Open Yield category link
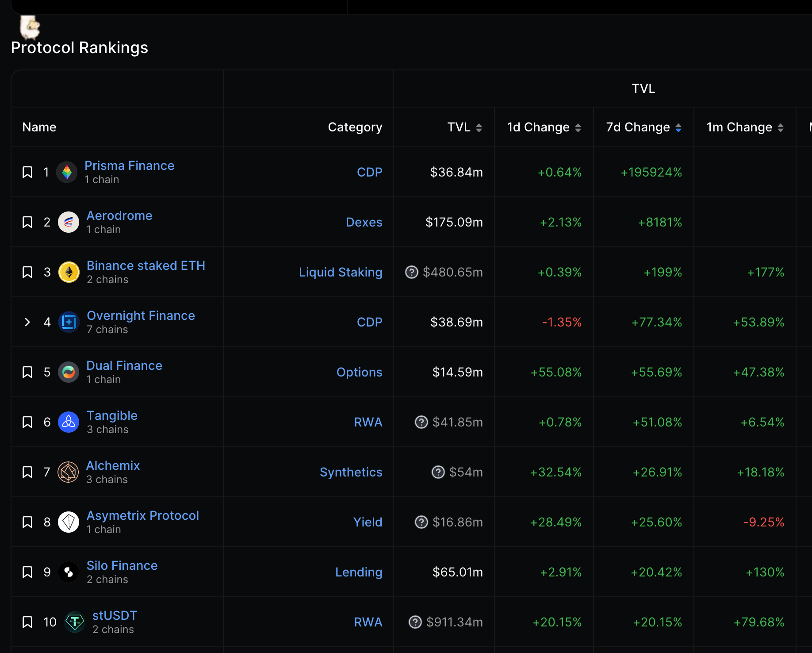The image size is (812, 653). click(368, 522)
